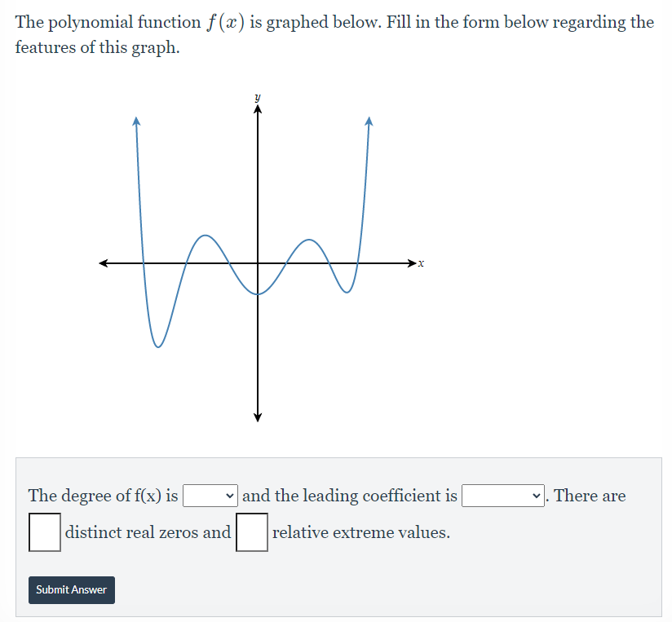This screenshot has height=622, width=672.
Task: Click the upward arrow of the y-axis
Action: point(257,108)
